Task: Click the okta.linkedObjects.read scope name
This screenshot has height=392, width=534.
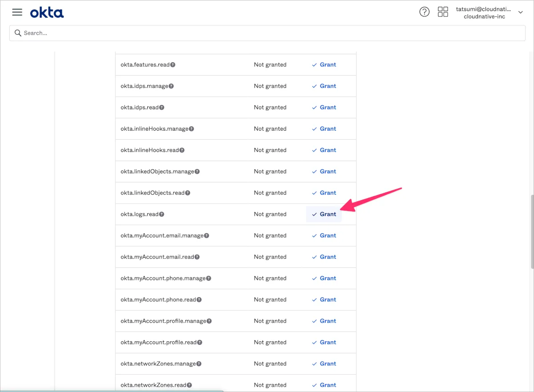Action: (153, 193)
